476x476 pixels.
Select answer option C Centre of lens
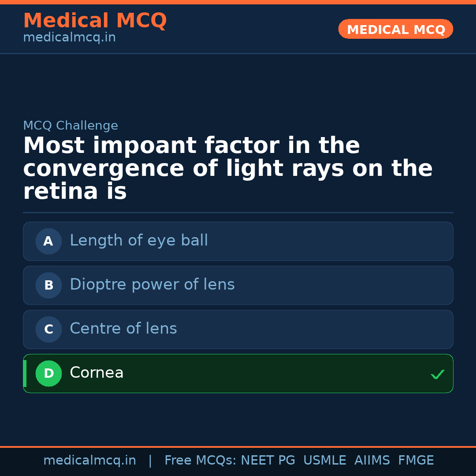click(238, 329)
